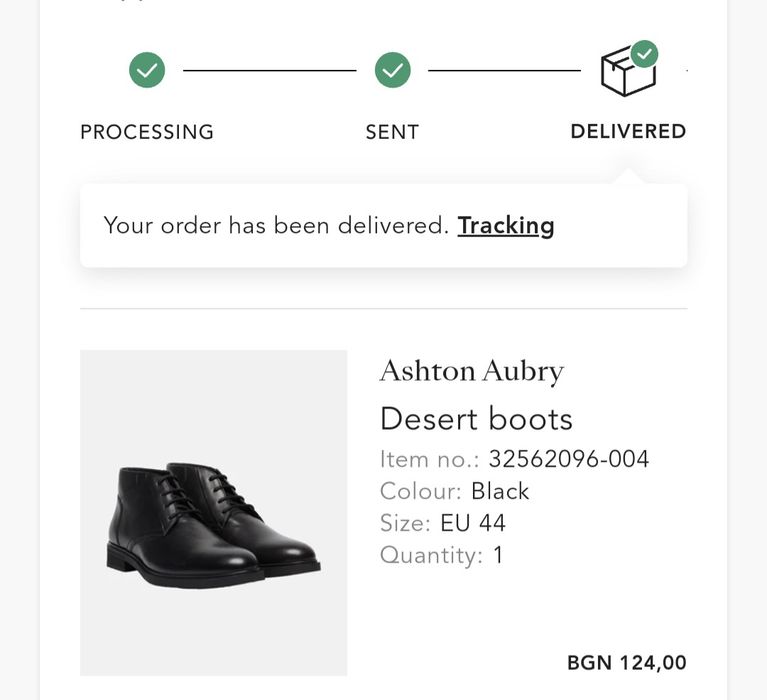
Task: Open the Tracking link
Action: [x=506, y=225]
